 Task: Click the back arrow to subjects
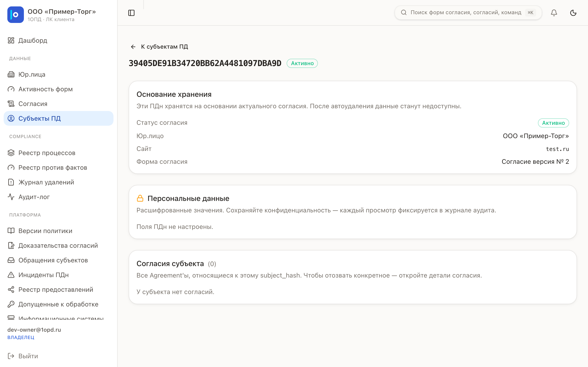click(x=133, y=47)
